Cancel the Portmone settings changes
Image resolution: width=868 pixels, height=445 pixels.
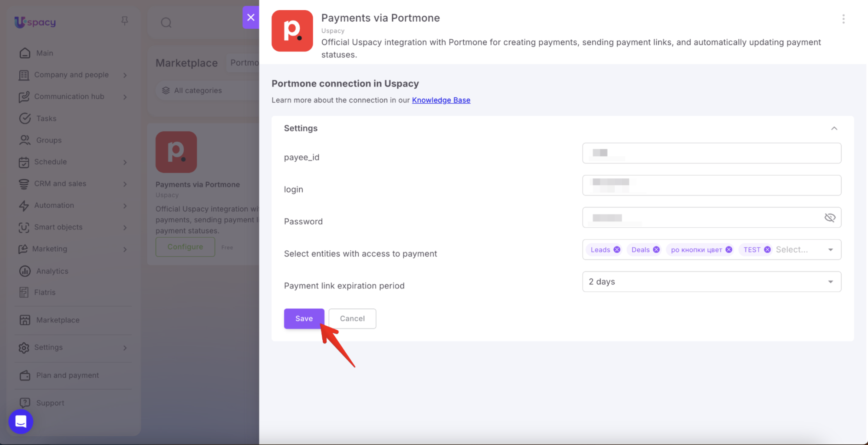[352, 319]
